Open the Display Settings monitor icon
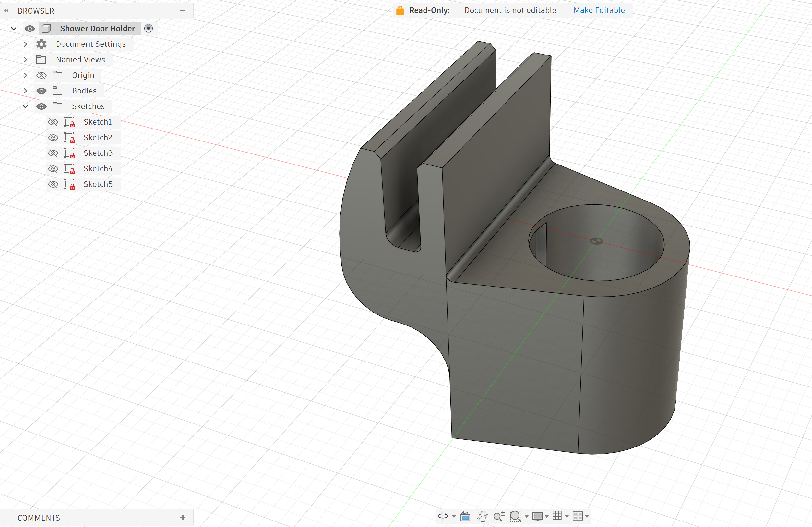 (x=538, y=516)
